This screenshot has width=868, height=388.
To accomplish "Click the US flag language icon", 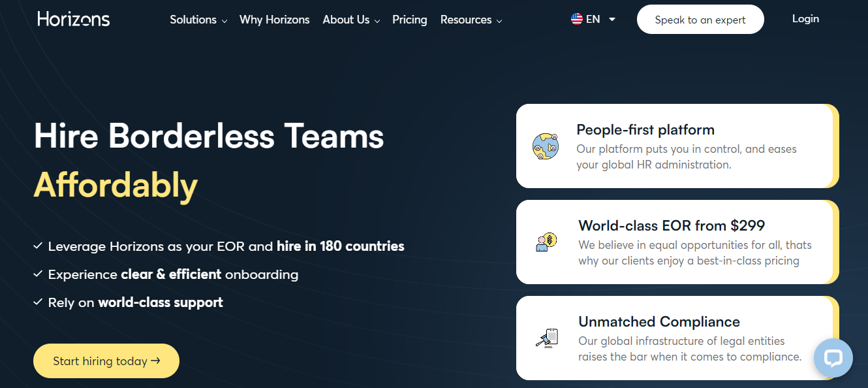I will coord(577,19).
